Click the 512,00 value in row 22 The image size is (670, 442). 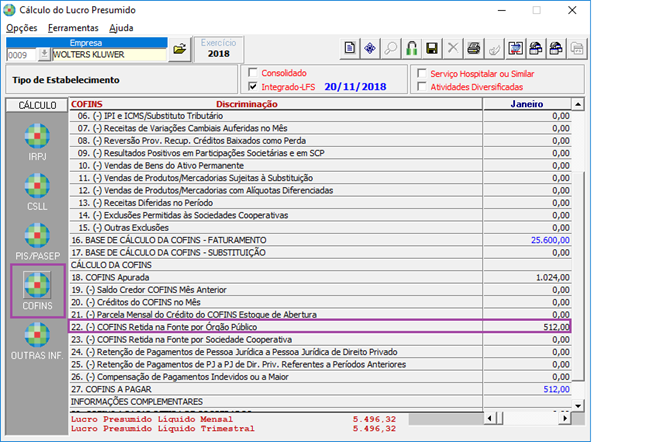coord(557,327)
